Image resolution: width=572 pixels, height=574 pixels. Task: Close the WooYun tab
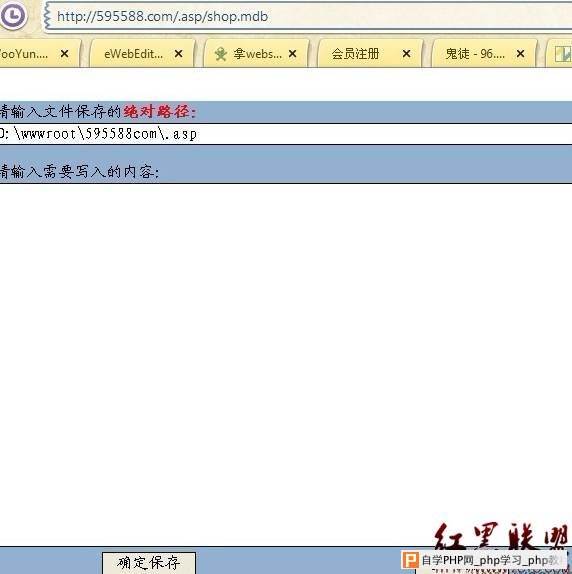[x=64, y=54]
